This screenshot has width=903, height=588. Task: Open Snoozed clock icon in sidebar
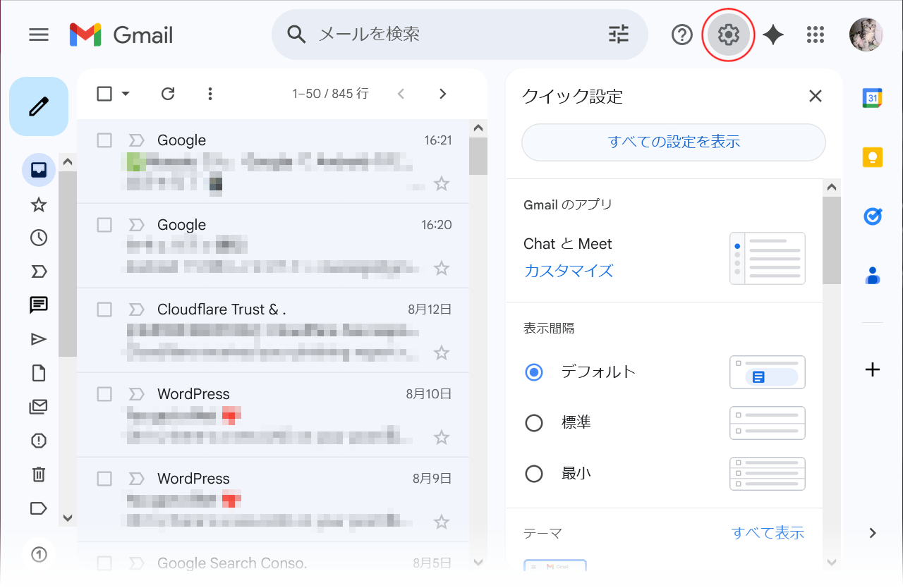[x=39, y=238]
